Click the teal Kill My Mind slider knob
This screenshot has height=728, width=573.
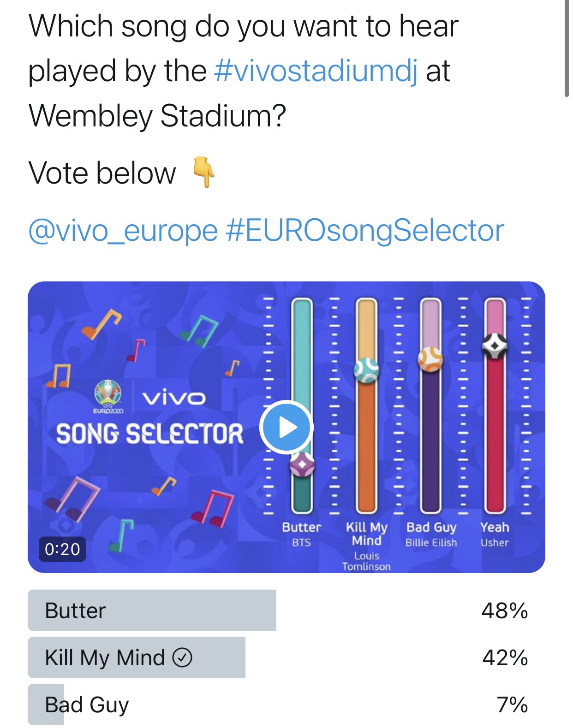[366, 370]
